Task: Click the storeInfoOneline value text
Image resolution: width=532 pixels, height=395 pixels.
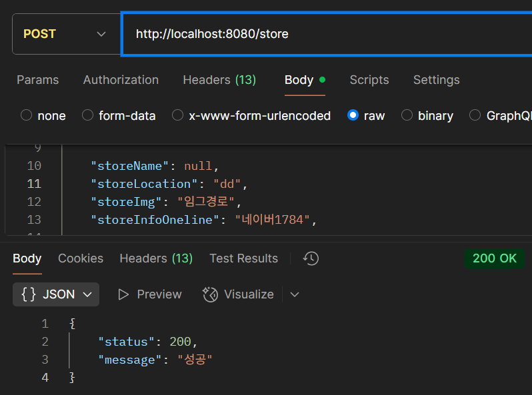Action: (x=272, y=220)
